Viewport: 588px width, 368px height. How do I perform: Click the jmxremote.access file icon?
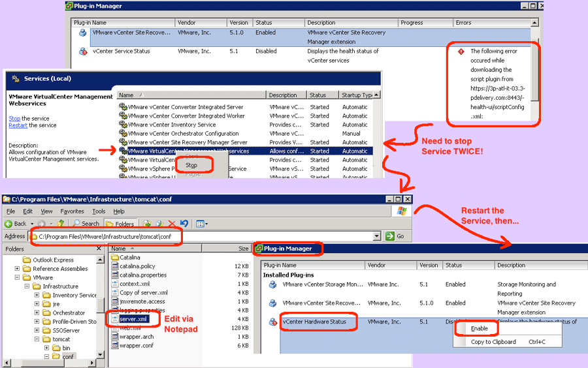(115, 301)
